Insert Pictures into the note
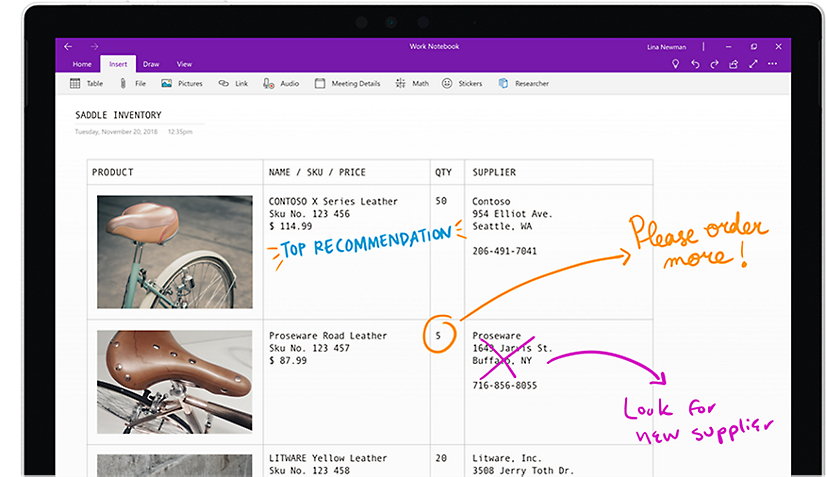This screenshot has width=826, height=477. 181,84
